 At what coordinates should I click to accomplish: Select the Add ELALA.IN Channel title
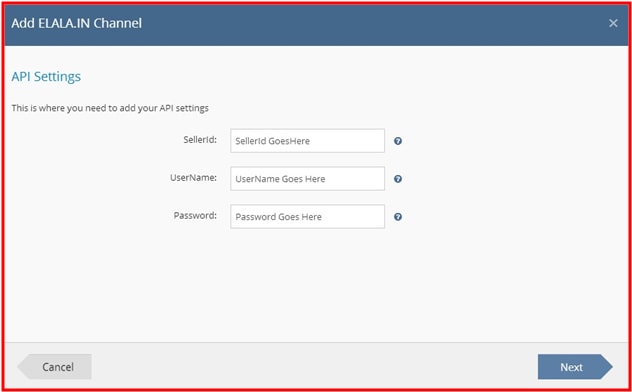pyautogui.click(x=77, y=23)
